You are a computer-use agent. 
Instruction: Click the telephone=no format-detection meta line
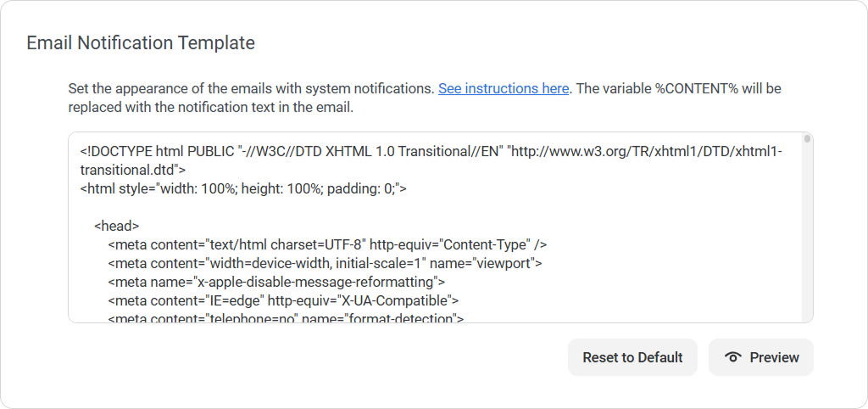pos(286,318)
